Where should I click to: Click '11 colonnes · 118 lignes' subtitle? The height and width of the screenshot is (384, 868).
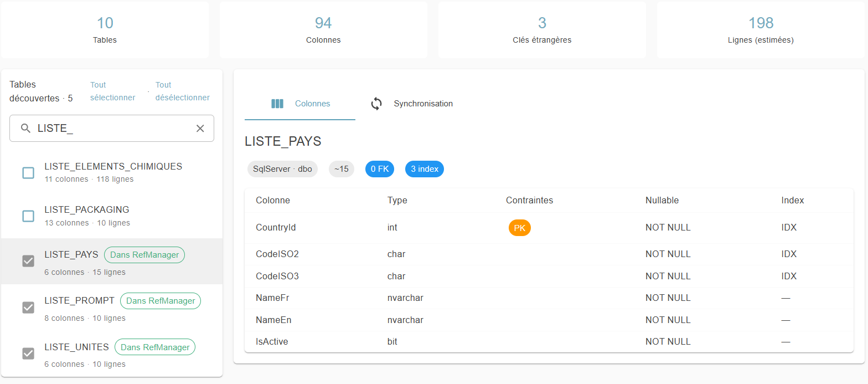point(89,179)
